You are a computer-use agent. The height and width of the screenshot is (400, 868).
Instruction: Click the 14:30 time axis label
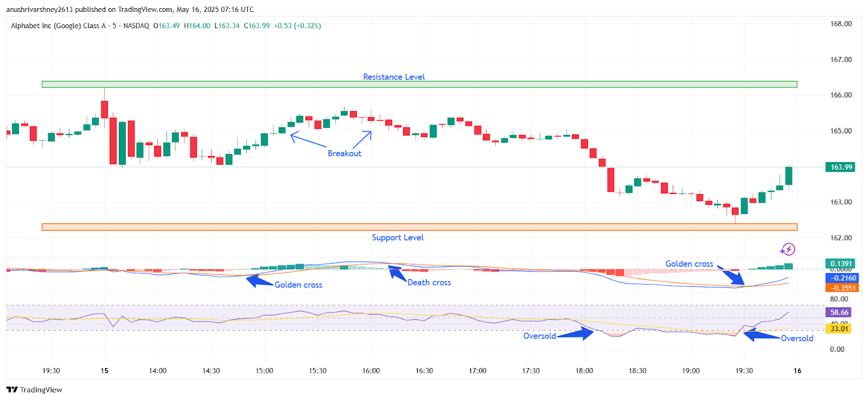211,371
